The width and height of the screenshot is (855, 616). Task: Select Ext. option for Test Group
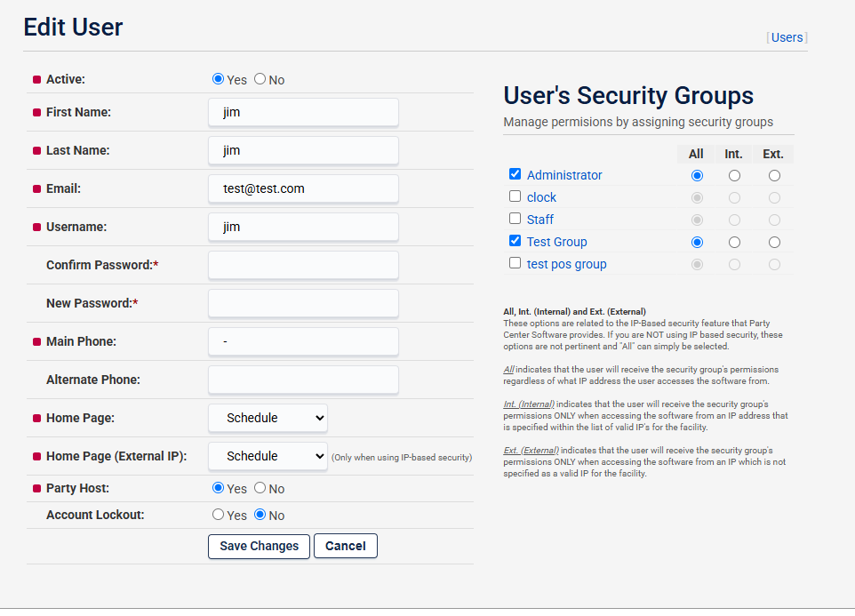coord(774,242)
